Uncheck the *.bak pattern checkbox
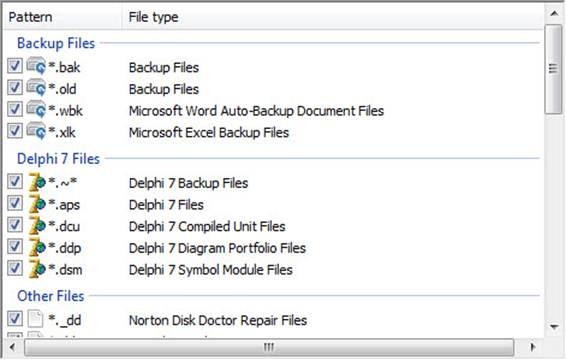This screenshot has height=360, width=566. (x=15, y=66)
